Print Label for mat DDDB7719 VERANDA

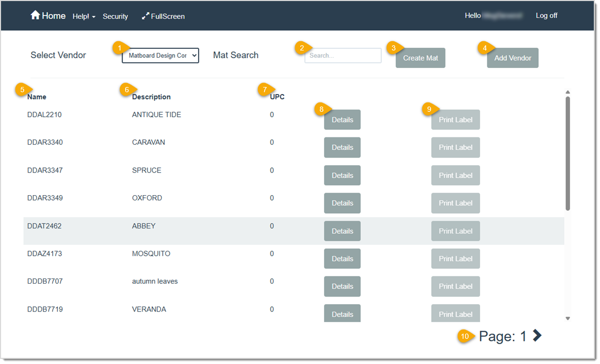(x=455, y=314)
